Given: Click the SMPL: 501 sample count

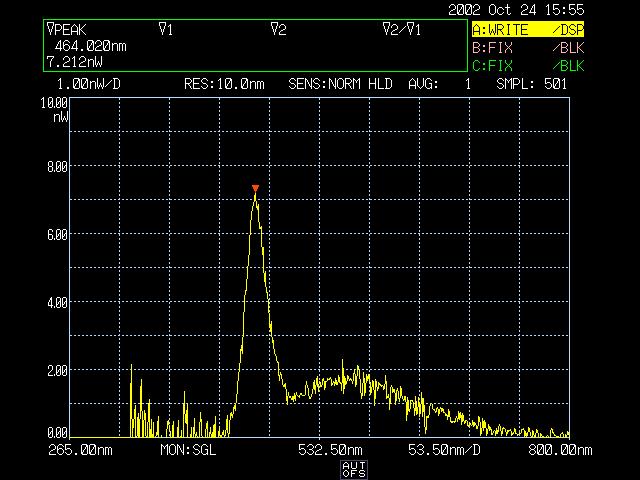Looking at the screenshot, I should tap(532, 84).
